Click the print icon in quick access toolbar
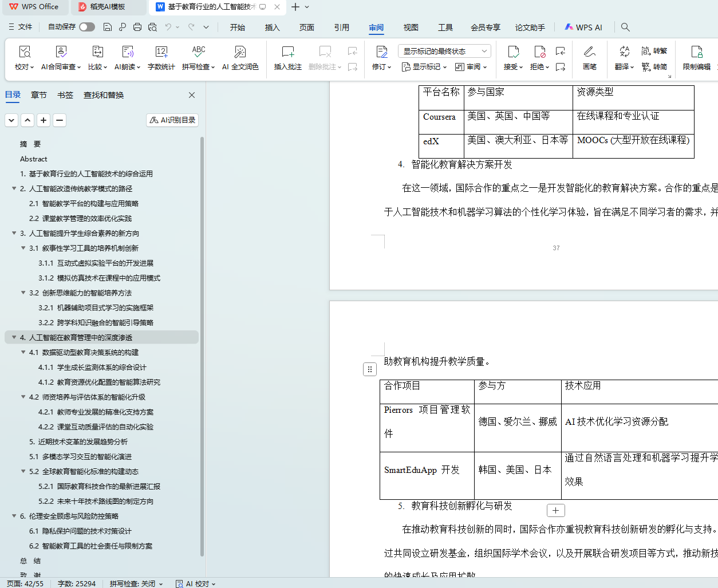The height and width of the screenshot is (588, 718). [x=137, y=27]
